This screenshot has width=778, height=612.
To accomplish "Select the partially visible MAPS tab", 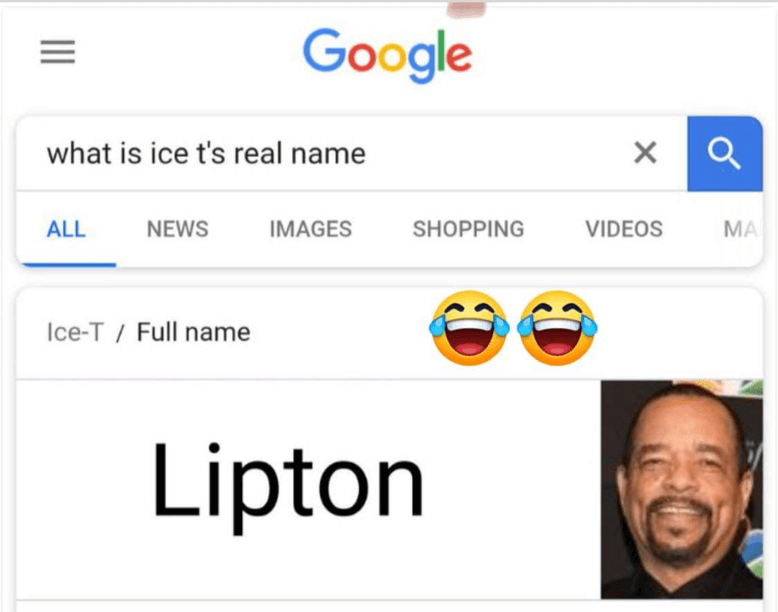I will tap(741, 229).
